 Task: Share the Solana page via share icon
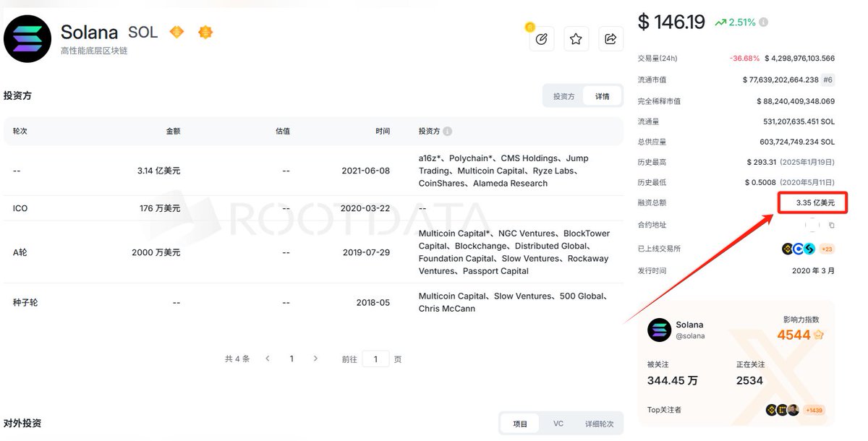[610, 39]
